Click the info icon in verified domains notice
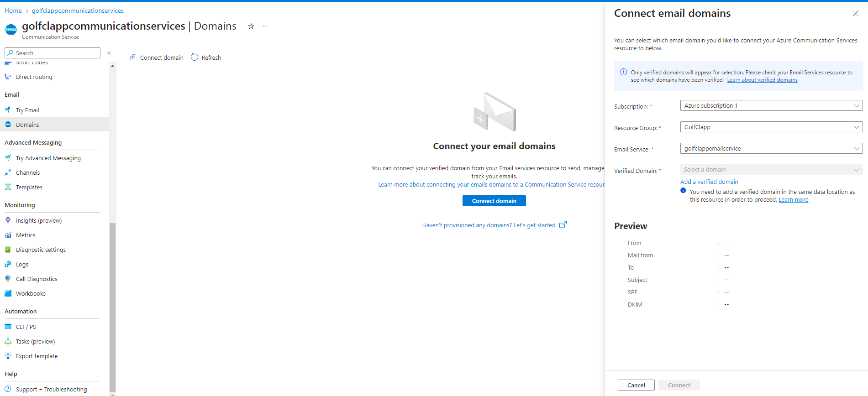The image size is (868, 396). [623, 72]
